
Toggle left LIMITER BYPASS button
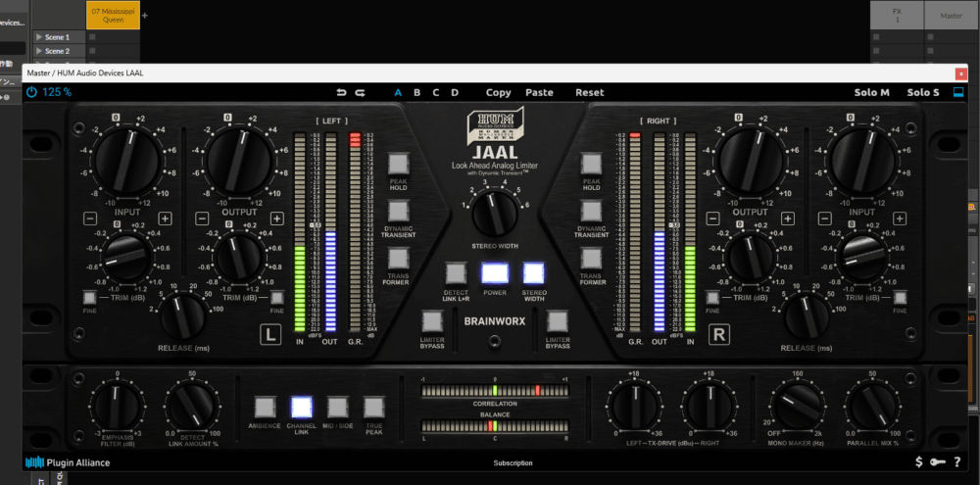click(x=432, y=321)
